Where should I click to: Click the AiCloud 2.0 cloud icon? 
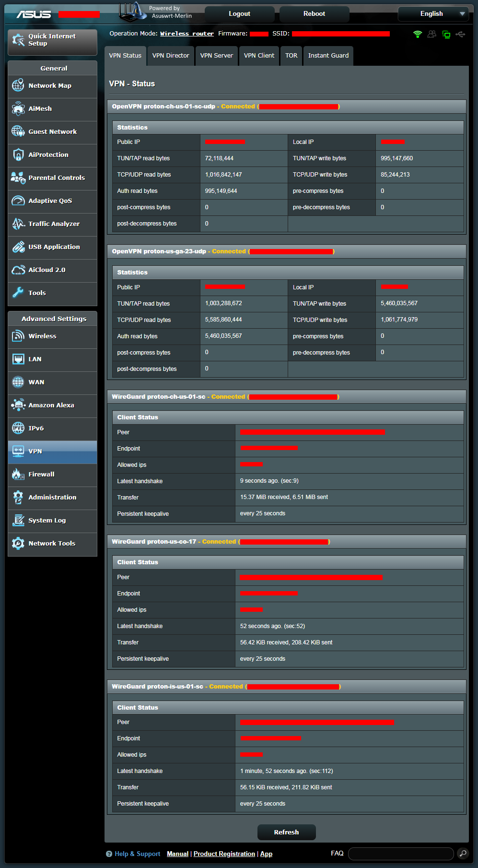coord(18,270)
